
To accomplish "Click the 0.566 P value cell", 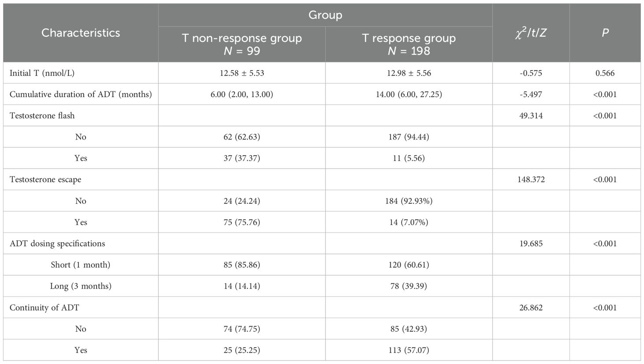I will click(605, 73).
